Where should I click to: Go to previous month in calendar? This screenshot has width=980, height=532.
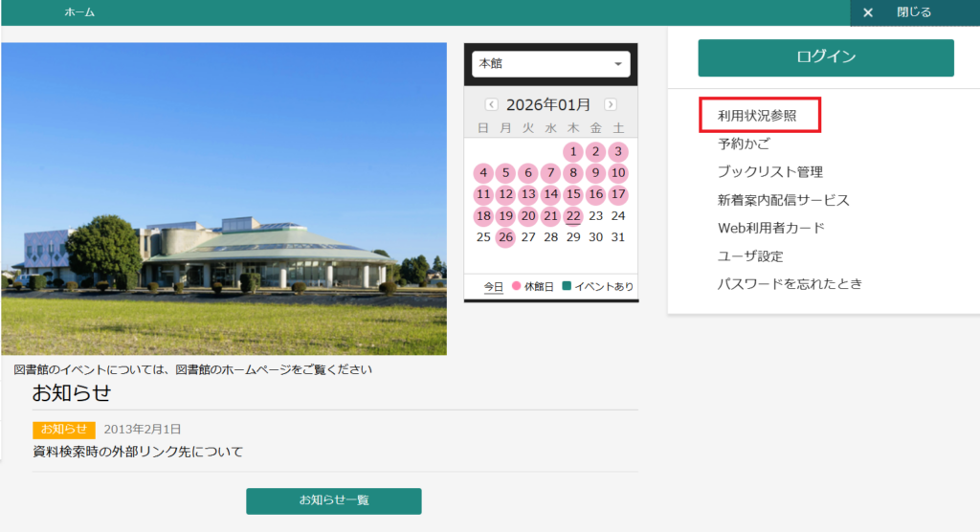[x=491, y=104]
